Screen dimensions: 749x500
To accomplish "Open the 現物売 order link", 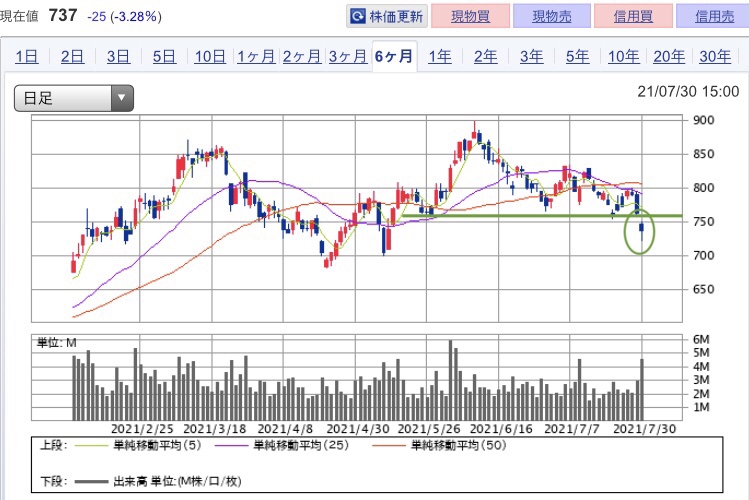I will pyautogui.click(x=552, y=17).
